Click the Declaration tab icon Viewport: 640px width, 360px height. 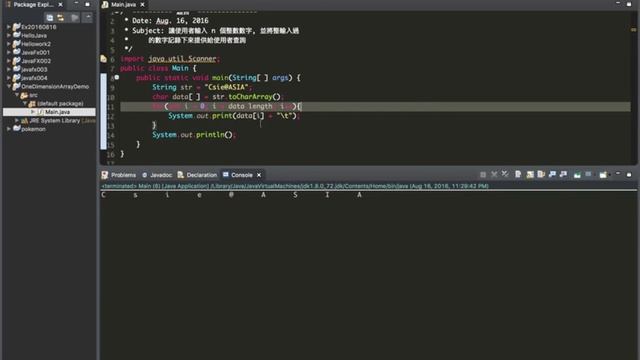coord(180,175)
